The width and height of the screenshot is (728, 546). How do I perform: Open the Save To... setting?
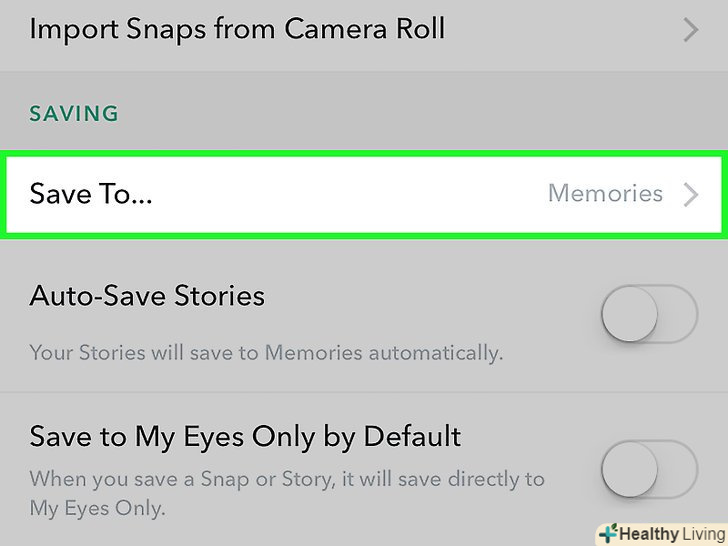pyautogui.click(x=90, y=194)
